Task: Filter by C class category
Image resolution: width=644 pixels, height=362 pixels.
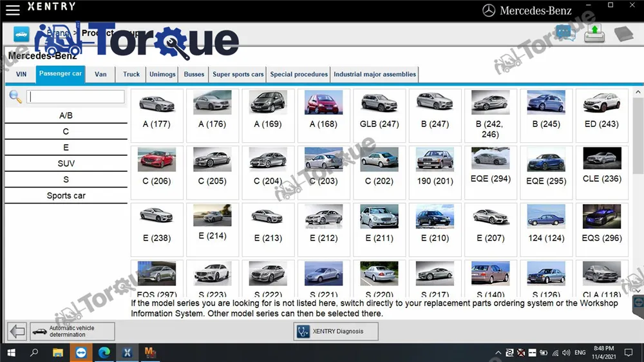Action: coord(66,131)
